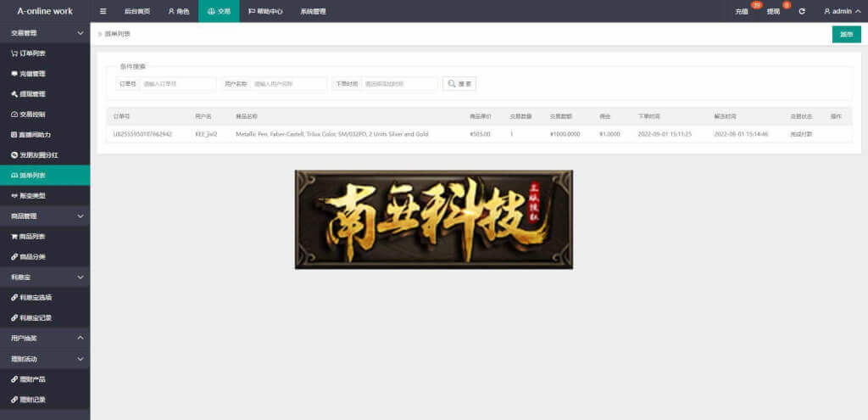Open 提现管理 in the sidebar
This screenshot has width=868, height=420.
click(x=45, y=94)
